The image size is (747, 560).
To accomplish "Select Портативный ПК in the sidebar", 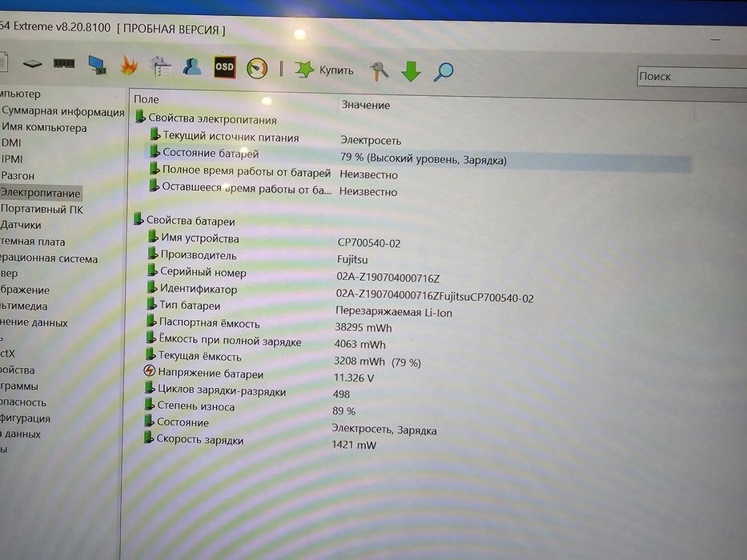I will 42,209.
